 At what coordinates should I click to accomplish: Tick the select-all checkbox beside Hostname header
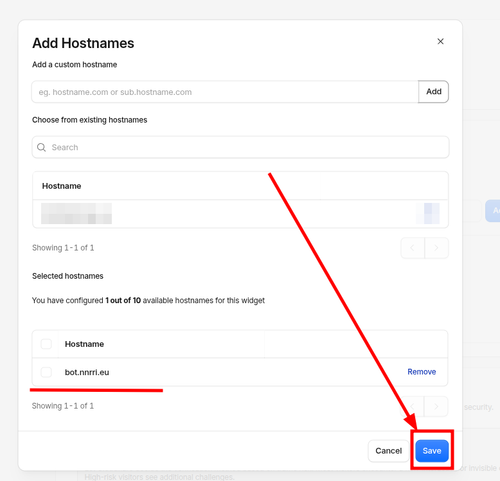(46, 344)
